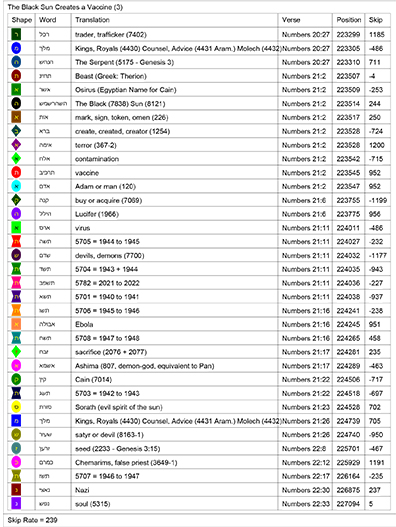
Task: Select the red circle shape beside vaccine
Action: click(x=16, y=172)
